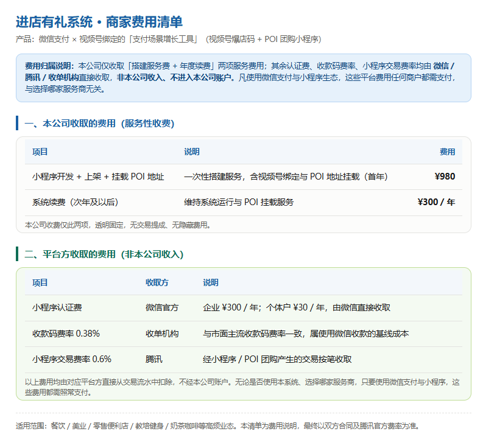The image size is (483, 448).
Task: Select the 小程序开发 + 上架 row item
Action: (244, 177)
